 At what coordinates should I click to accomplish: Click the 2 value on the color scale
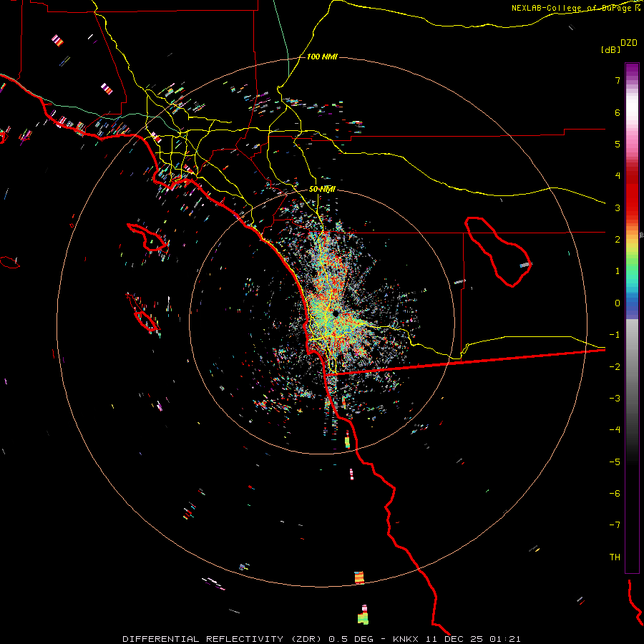pyautogui.click(x=618, y=240)
